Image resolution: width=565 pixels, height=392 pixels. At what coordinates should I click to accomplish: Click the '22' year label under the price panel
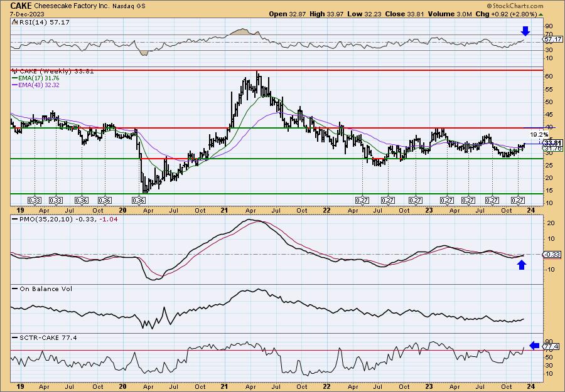click(326, 210)
